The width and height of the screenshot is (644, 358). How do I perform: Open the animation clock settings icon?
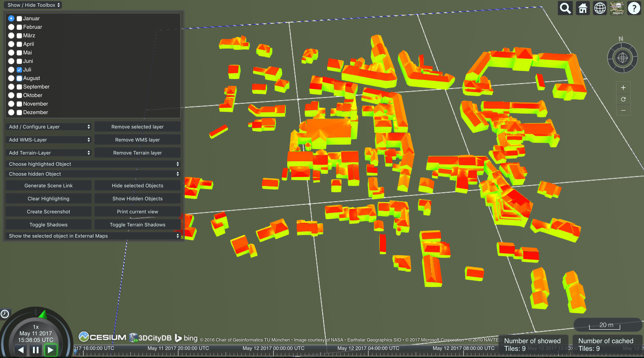5,314
